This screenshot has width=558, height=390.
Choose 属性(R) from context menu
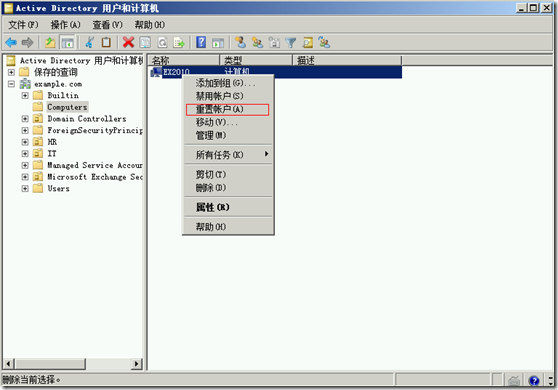[228, 207]
